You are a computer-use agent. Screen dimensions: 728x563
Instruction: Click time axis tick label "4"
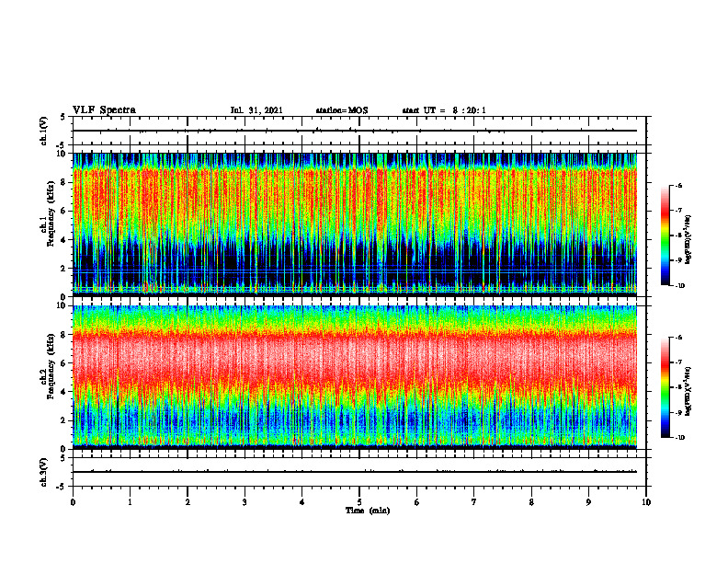(302, 502)
